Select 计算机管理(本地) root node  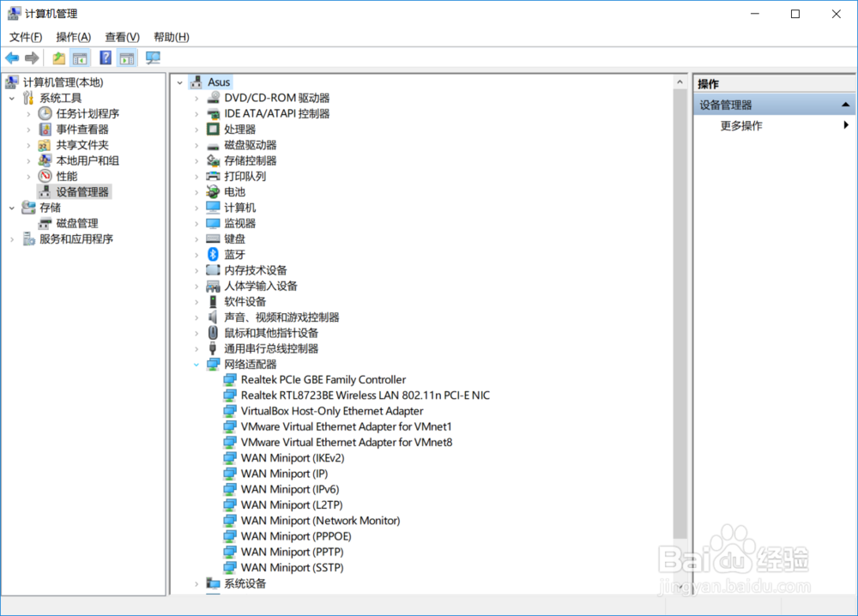point(63,82)
